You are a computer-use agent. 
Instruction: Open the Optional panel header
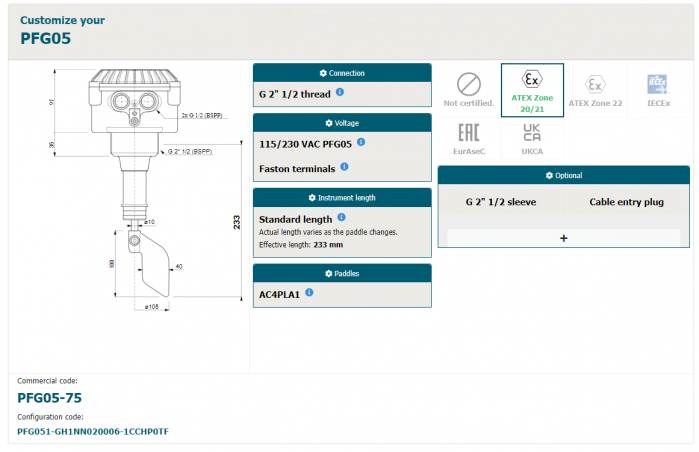[x=563, y=175]
